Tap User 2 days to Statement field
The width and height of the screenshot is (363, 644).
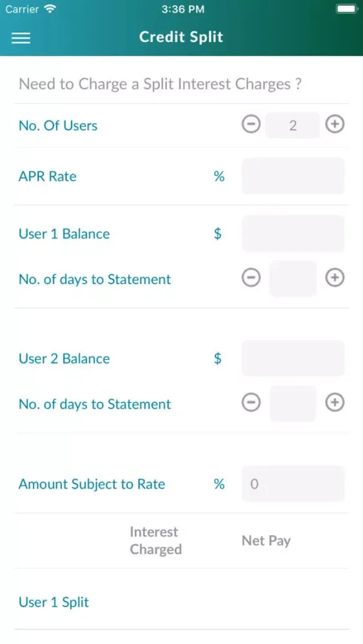click(293, 403)
